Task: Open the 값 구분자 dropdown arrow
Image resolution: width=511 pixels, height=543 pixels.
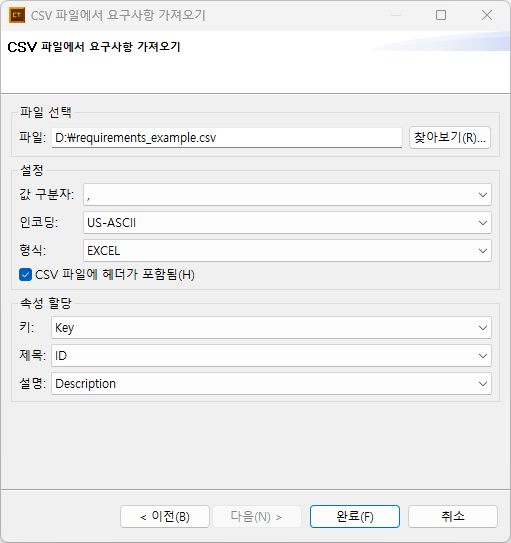Action: (x=483, y=195)
